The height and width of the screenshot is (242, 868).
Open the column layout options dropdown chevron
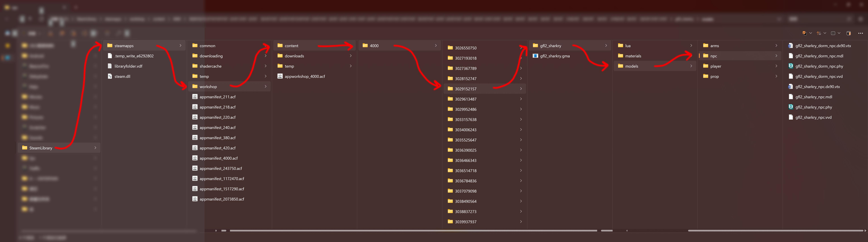839,33
